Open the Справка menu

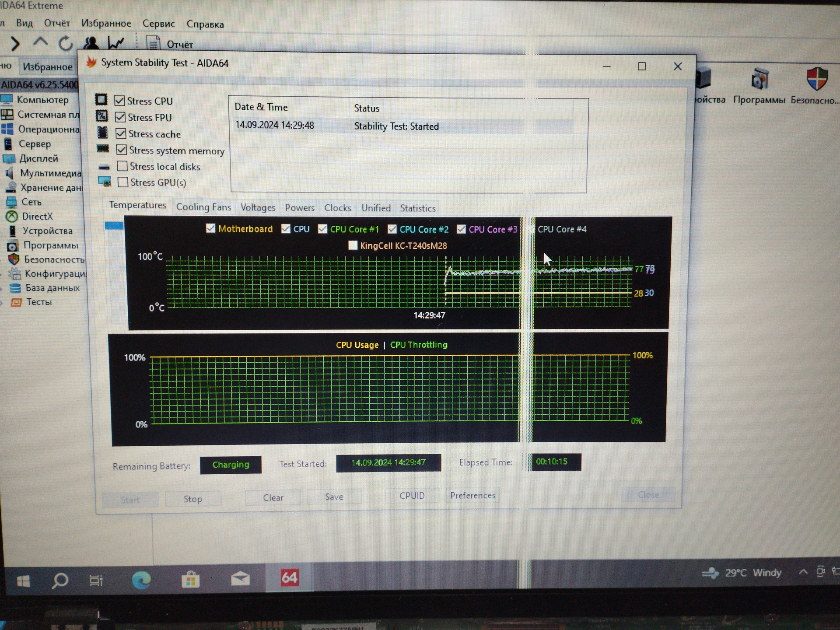205,24
